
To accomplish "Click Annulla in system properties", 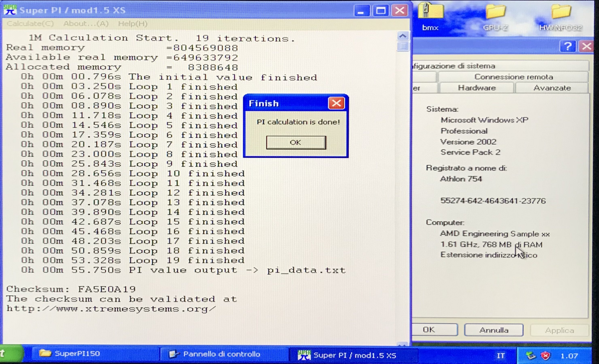I will point(494,330).
